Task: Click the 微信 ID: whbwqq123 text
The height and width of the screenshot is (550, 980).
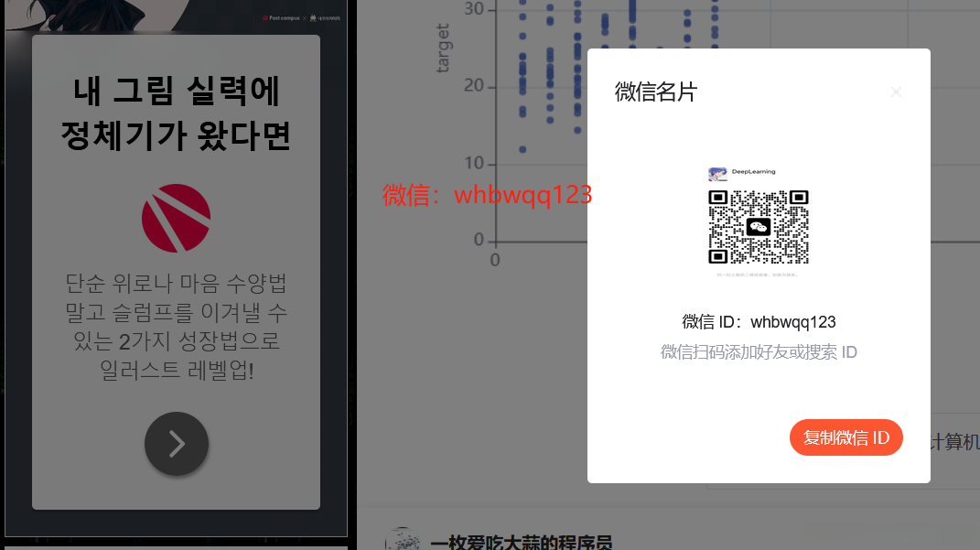Action: point(759,322)
